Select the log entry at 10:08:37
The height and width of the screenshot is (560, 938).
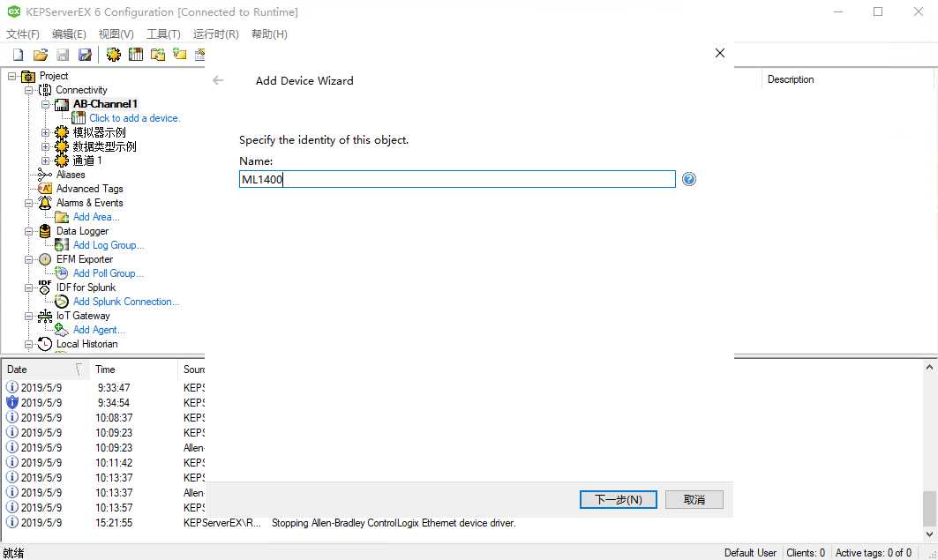103,418
